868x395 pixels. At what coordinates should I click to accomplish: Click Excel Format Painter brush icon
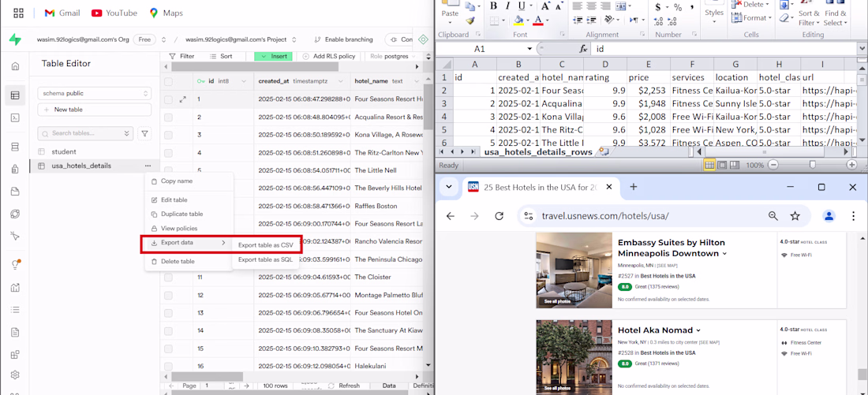pyautogui.click(x=470, y=21)
